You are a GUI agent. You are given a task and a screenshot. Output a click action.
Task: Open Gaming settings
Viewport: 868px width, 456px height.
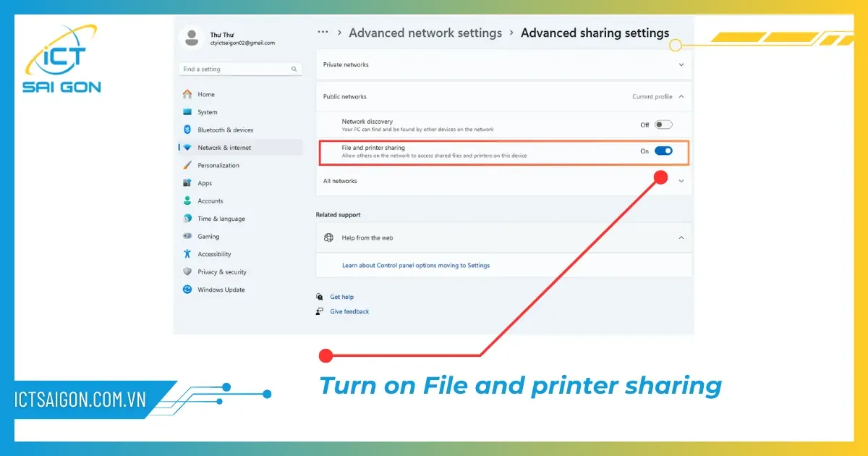click(x=208, y=236)
